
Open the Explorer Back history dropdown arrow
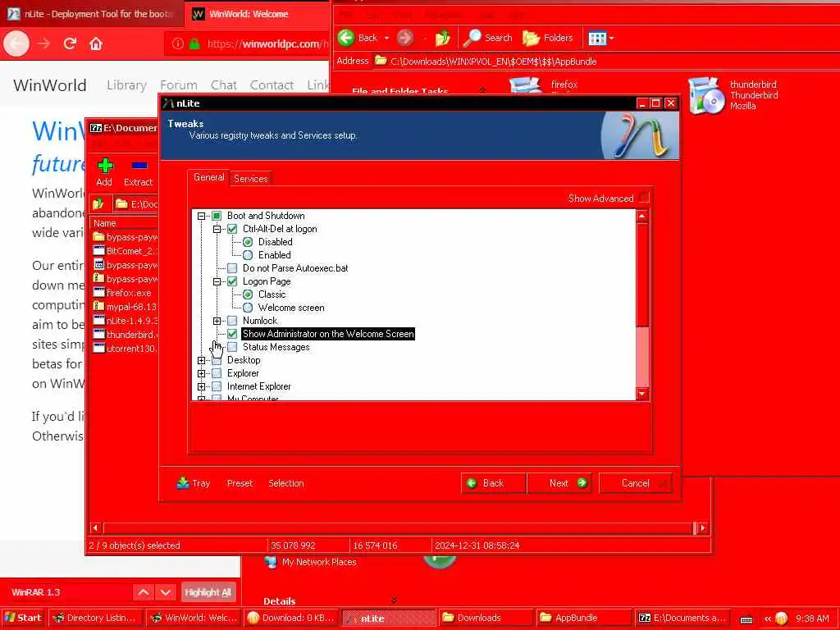click(x=386, y=38)
